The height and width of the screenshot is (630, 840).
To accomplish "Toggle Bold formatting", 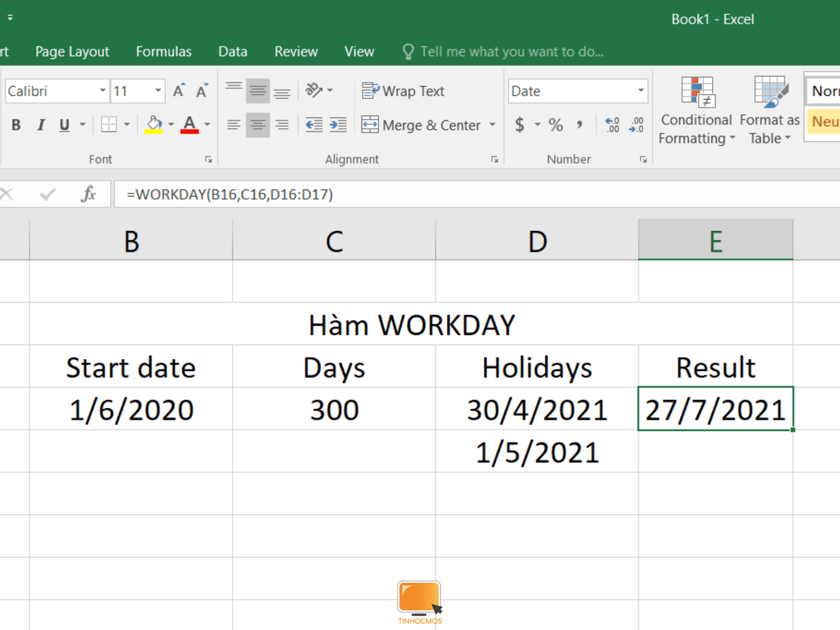I will [x=16, y=125].
